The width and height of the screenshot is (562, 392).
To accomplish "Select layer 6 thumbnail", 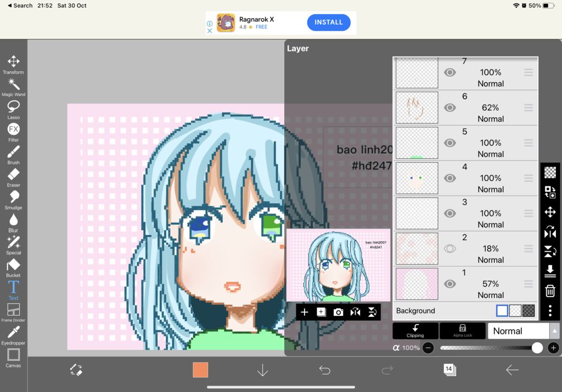I will point(417,107).
